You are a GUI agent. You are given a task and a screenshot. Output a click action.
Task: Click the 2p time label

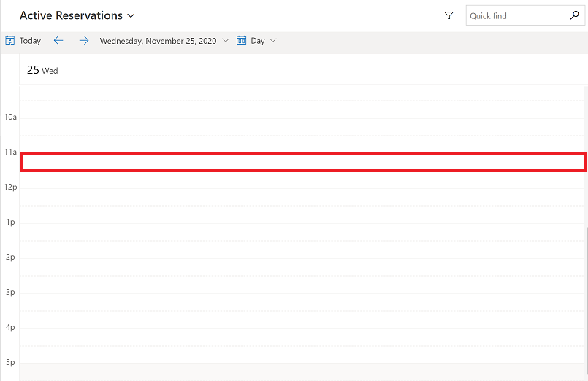click(x=10, y=257)
